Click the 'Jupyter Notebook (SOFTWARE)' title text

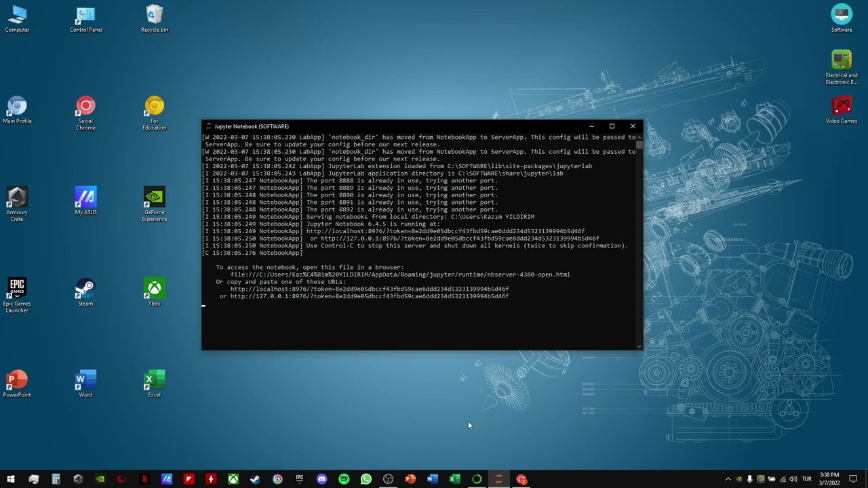pyautogui.click(x=252, y=126)
